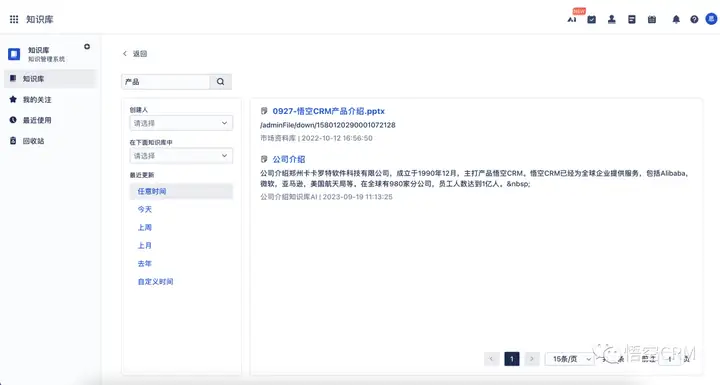The height and width of the screenshot is (385, 720).
Task: Click the previous page arrow in pagination
Action: (491, 359)
